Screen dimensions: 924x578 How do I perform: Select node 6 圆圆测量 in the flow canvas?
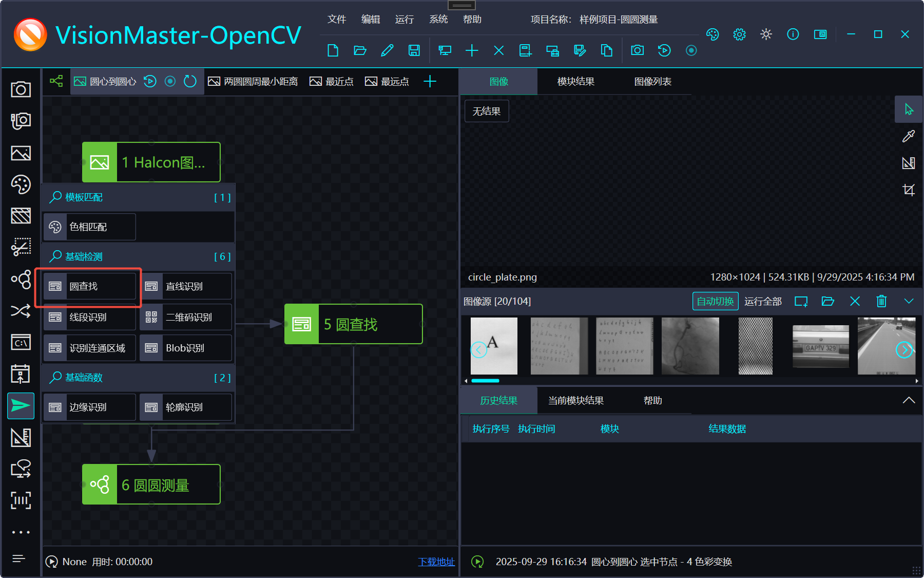point(151,484)
